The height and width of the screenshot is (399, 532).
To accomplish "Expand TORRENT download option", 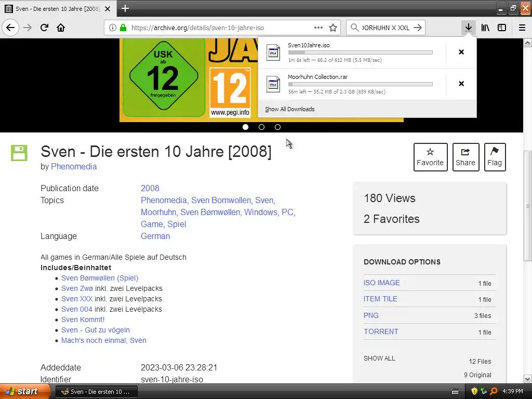I will [381, 331].
